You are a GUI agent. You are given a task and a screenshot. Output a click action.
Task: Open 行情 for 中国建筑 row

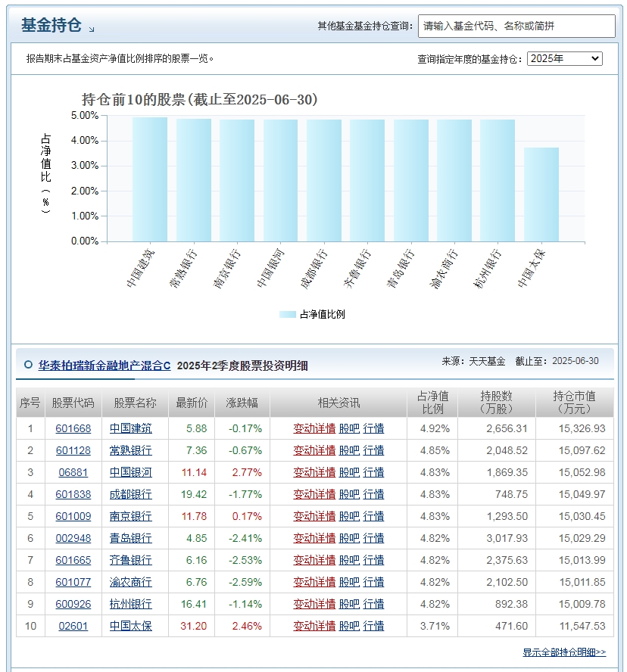373,428
